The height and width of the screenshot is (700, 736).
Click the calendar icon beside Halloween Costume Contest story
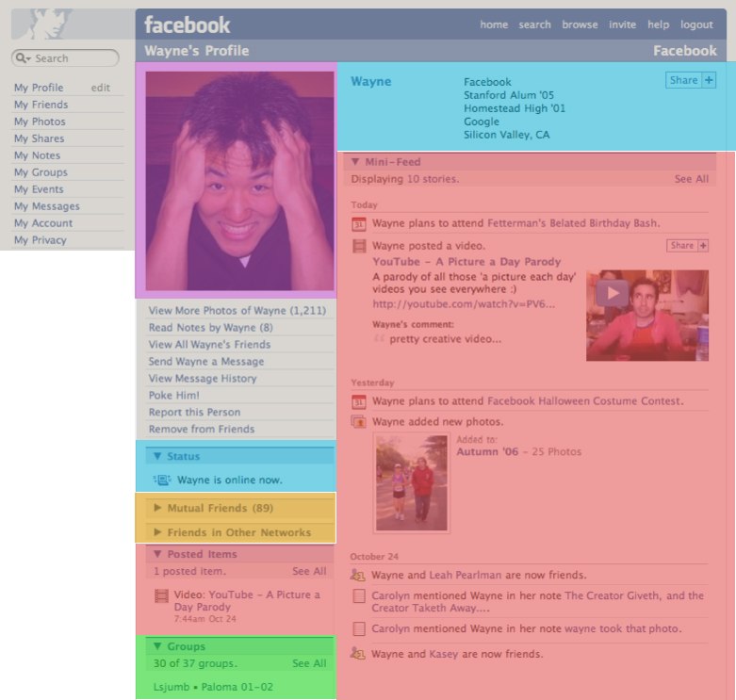[359, 401]
